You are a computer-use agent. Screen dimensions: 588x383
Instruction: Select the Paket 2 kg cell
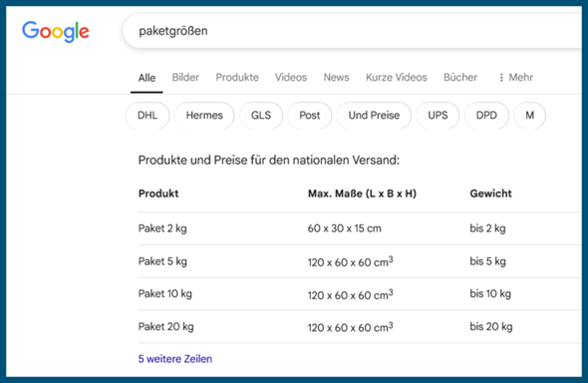tap(162, 228)
